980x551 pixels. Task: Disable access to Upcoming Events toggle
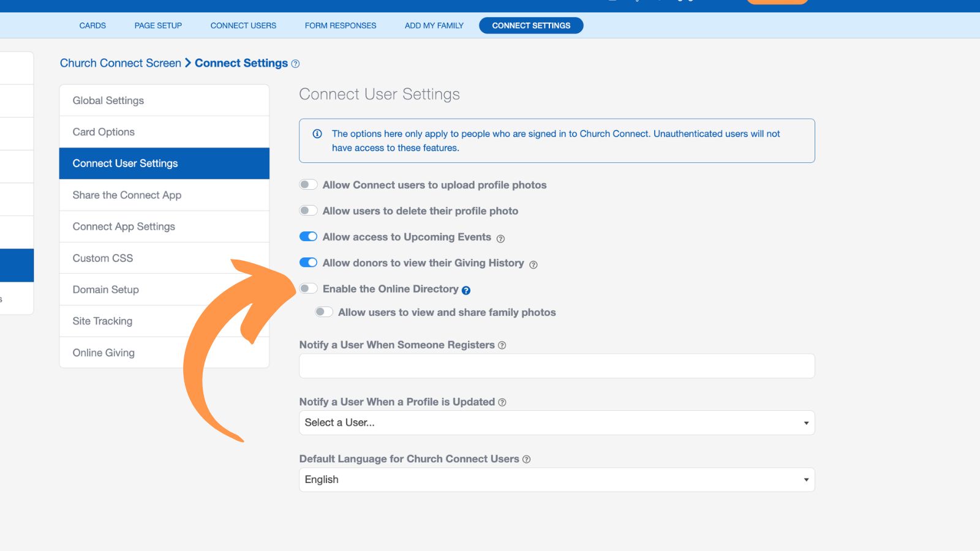point(308,237)
